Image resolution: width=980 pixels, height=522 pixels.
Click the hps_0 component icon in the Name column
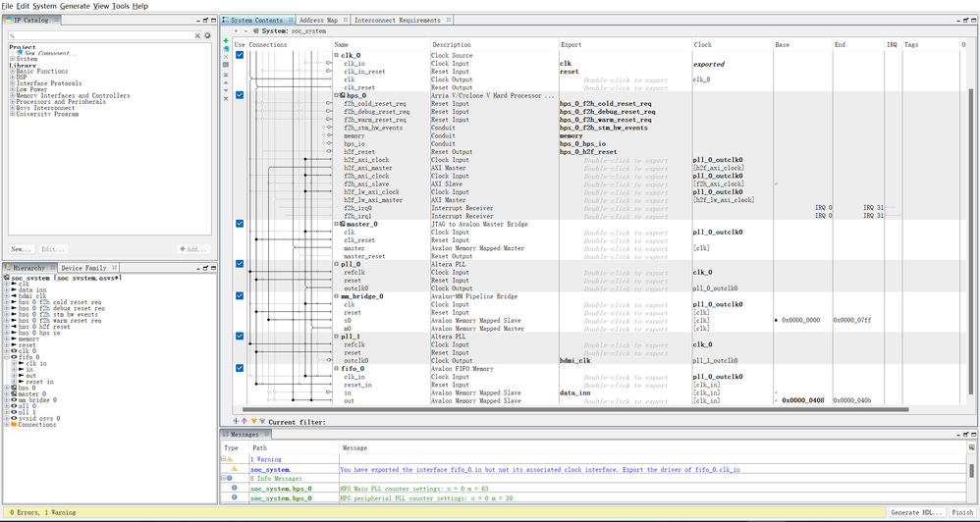tap(344, 95)
